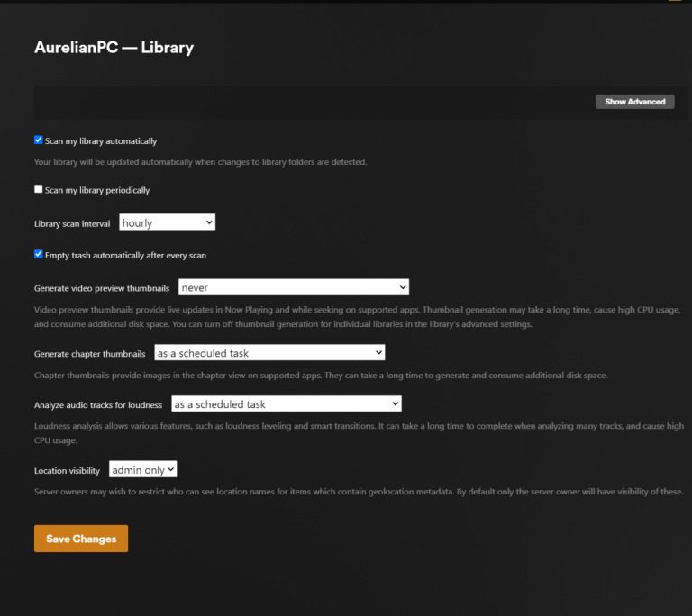Enable the Scan my library periodically checkbox
692x616 pixels.
click(39, 189)
